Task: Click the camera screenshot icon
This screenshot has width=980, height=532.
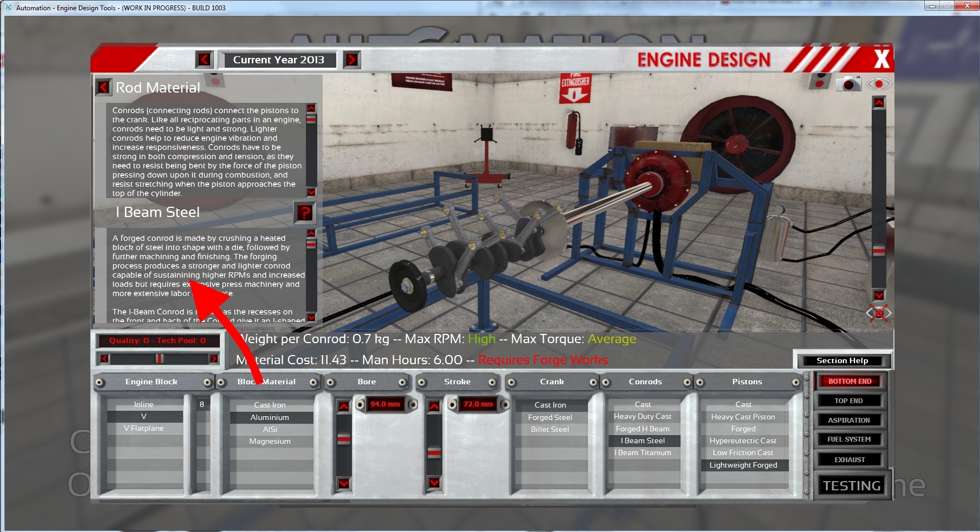Action: 848,84
